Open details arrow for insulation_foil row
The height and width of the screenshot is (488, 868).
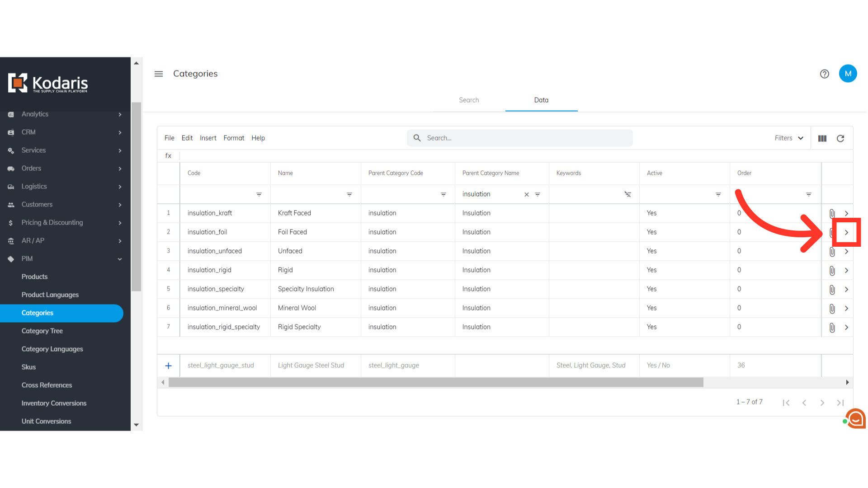(x=846, y=232)
